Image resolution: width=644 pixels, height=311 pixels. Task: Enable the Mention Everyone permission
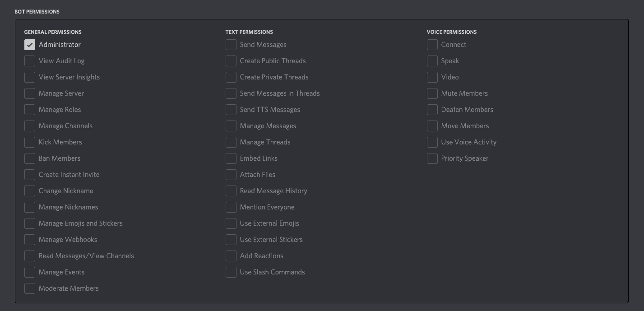point(231,207)
